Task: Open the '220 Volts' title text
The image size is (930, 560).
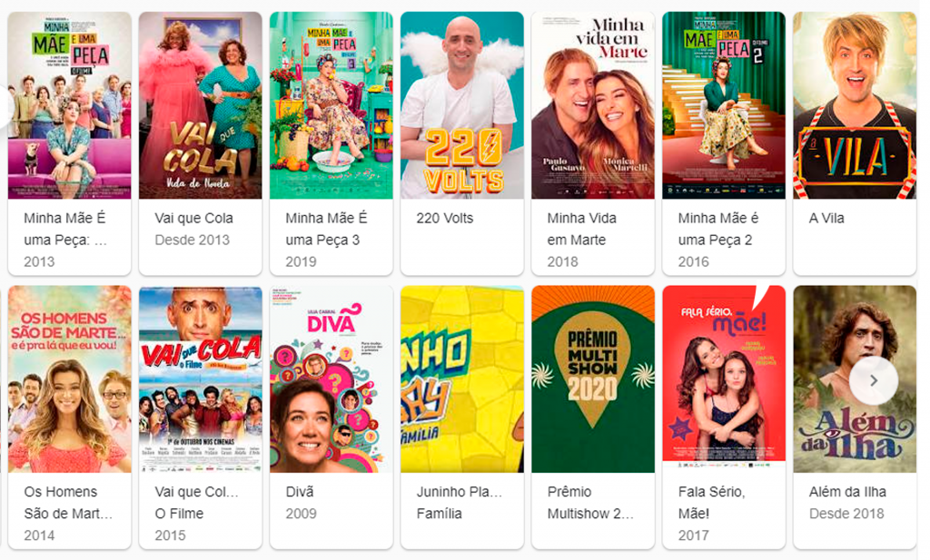Action: tap(445, 218)
